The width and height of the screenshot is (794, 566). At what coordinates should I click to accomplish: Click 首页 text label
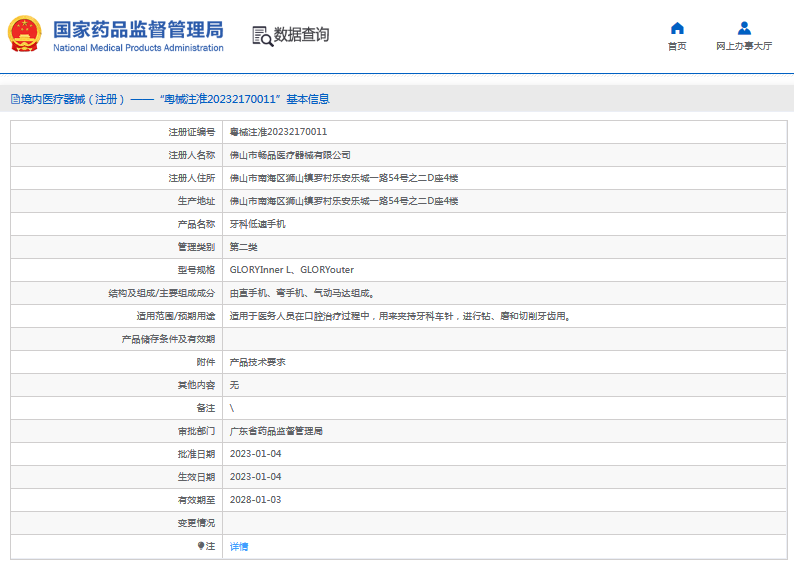(x=677, y=46)
